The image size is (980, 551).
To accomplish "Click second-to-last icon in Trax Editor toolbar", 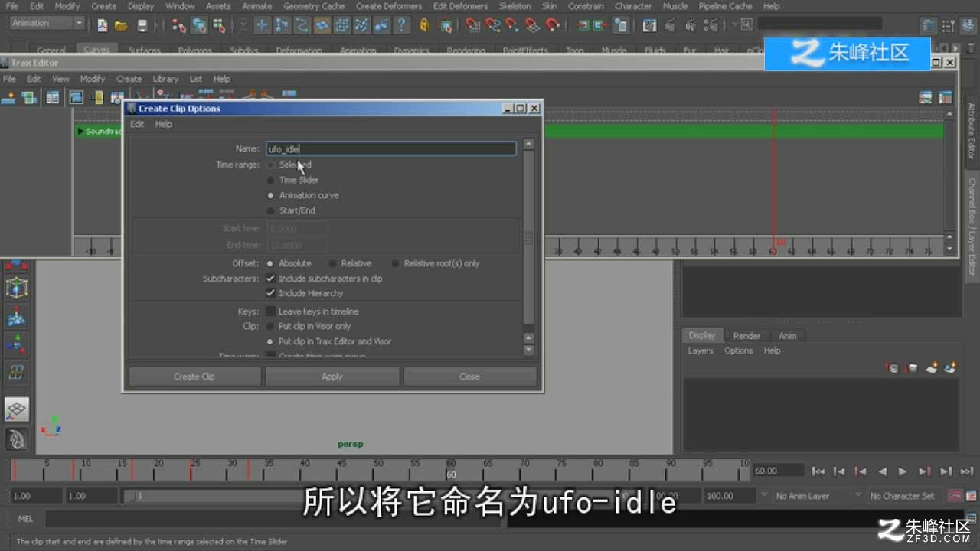I will [926, 97].
